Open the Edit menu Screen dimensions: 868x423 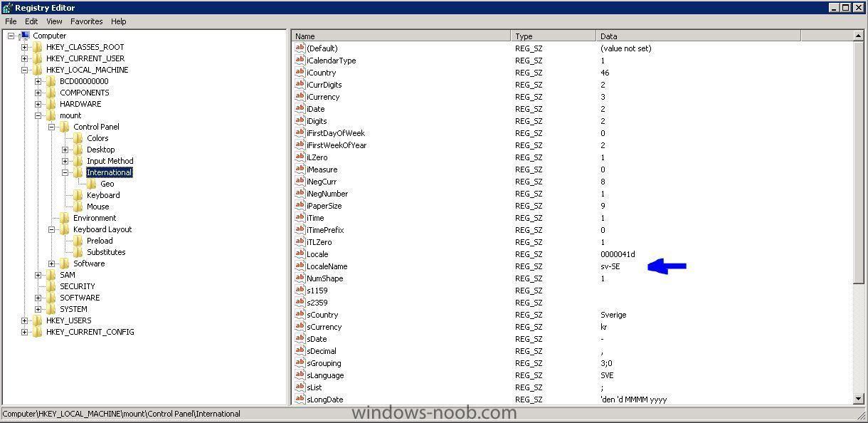(x=31, y=21)
